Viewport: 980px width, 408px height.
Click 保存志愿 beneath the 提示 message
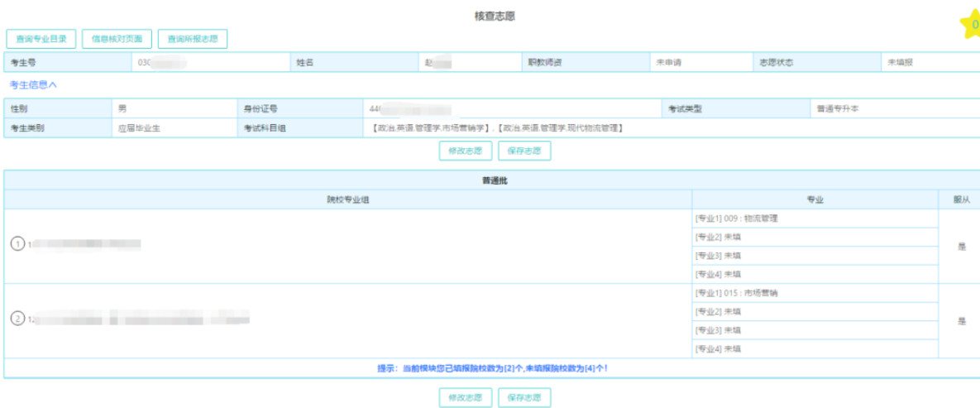pyautogui.click(x=524, y=397)
